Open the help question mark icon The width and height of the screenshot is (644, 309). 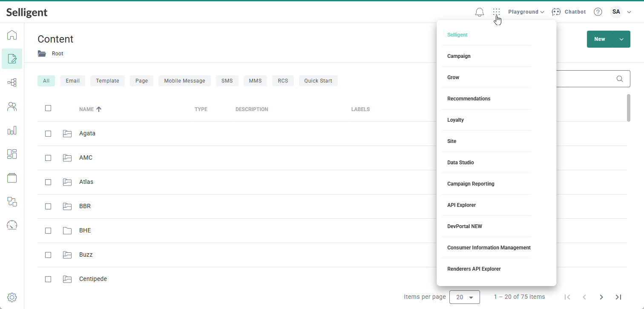598,12
